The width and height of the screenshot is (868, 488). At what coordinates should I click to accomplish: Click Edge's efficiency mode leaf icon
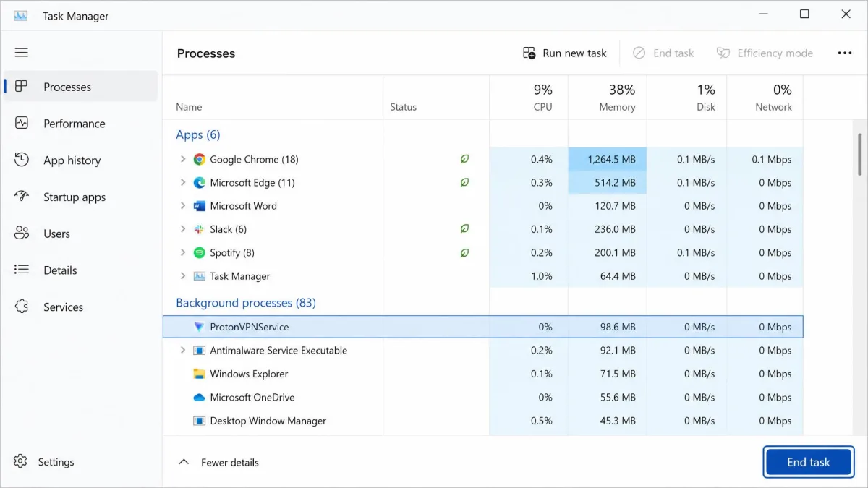click(x=464, y=183)
